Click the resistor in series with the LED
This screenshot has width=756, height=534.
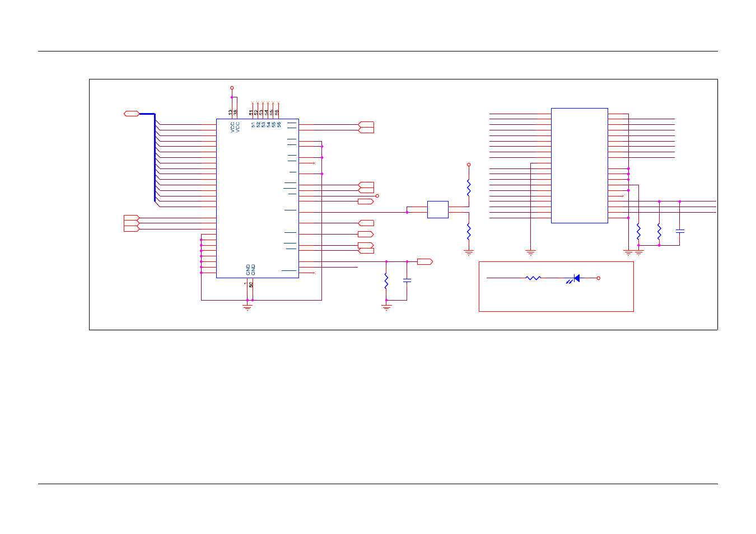pos(533,278)
